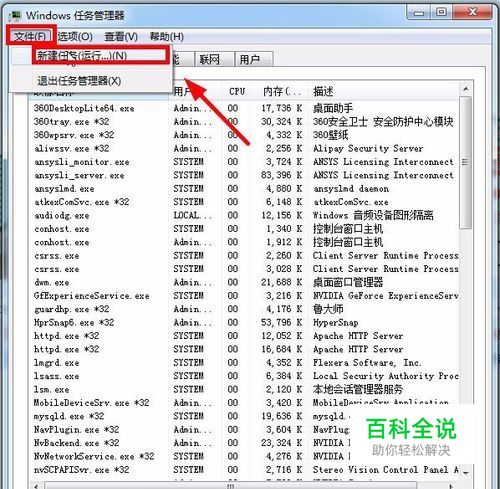Click the 360壁纸 description cell
The width and height of the screenshot is (500, 489).
[330, 135]
